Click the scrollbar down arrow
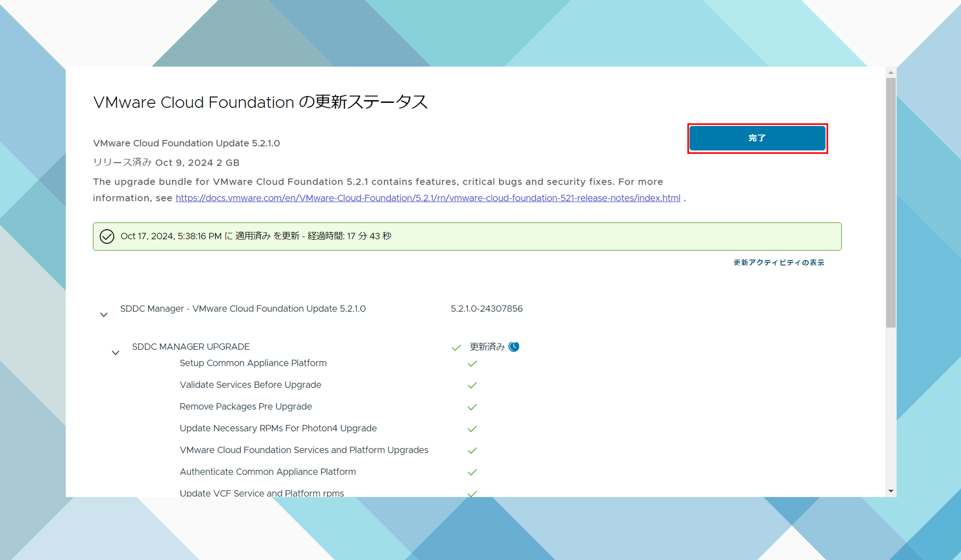The width and height of the screenshot is (961, 560). pos(891,491)
